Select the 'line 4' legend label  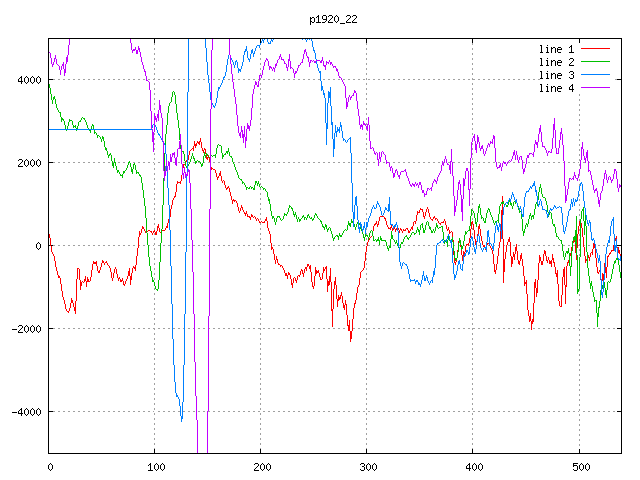click(x=556, y=89)
